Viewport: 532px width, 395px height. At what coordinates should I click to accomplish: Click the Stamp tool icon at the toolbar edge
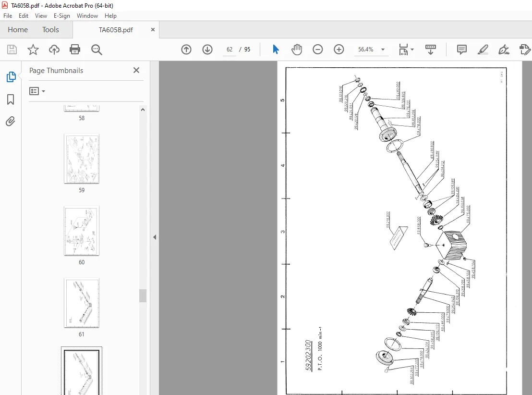[524, 49]
